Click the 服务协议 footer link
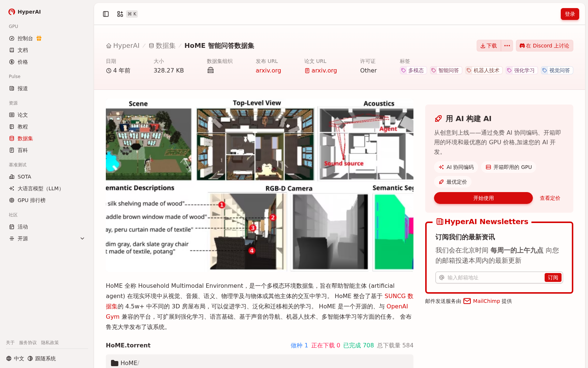 (28, 343)
